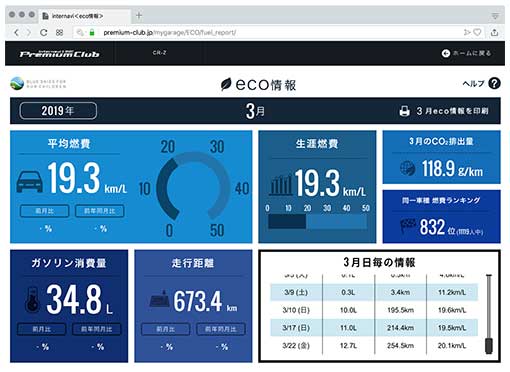
Task: Click the heart bookmark icon
Action: tap(477, 32)
